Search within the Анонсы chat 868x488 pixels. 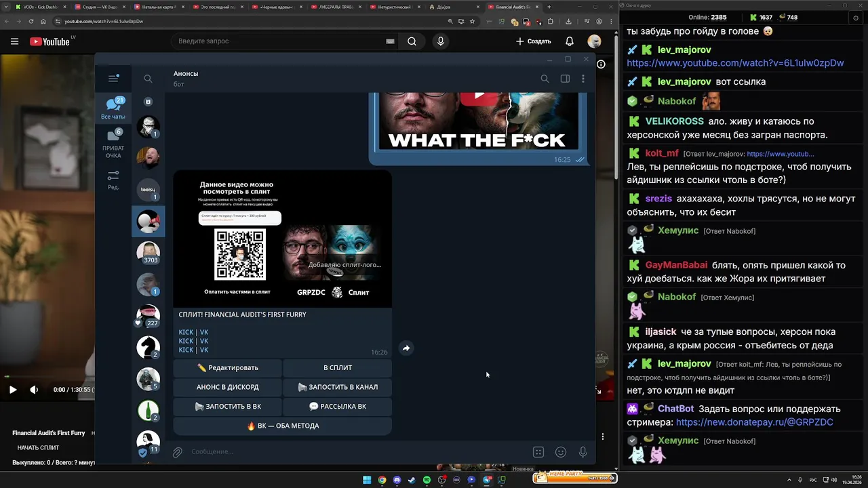click(545, 79)
